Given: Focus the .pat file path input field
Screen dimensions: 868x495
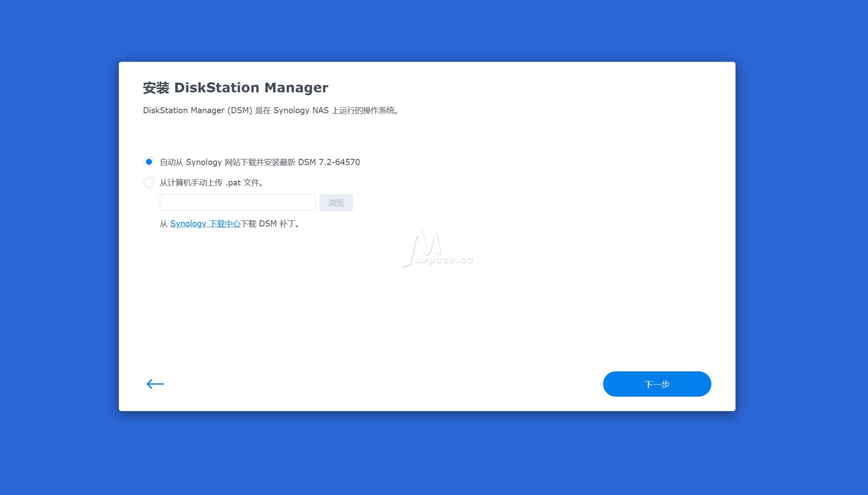Looking at the screenshot, I should tap(238, 203).
